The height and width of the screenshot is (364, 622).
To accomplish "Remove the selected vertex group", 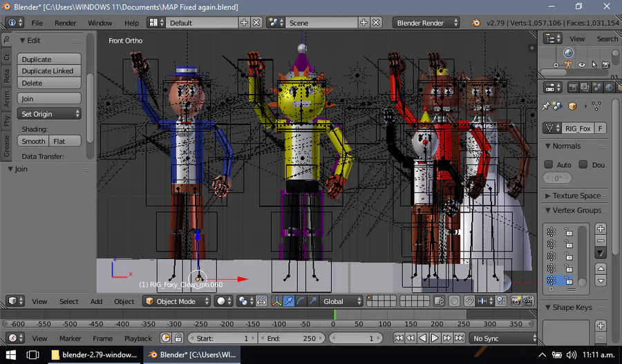I will point(601,240).
